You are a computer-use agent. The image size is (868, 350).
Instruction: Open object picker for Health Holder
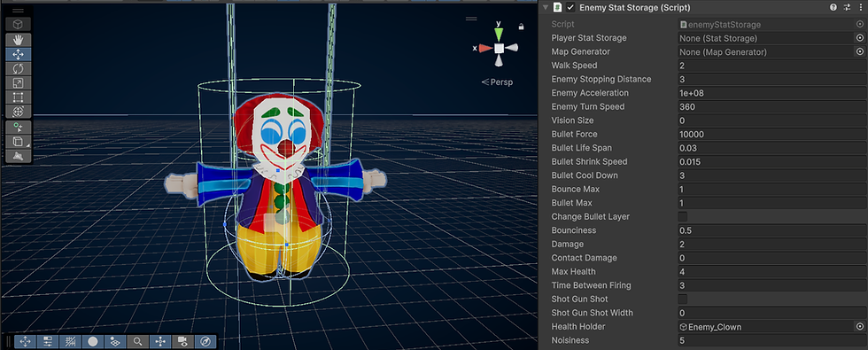pos(860,326)
